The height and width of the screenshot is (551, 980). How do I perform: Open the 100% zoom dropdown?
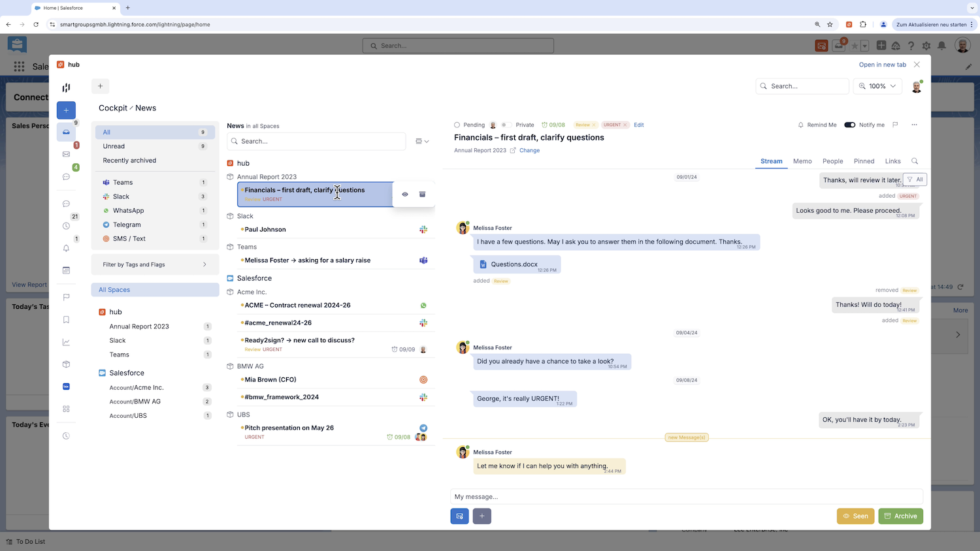click(877, 86)
